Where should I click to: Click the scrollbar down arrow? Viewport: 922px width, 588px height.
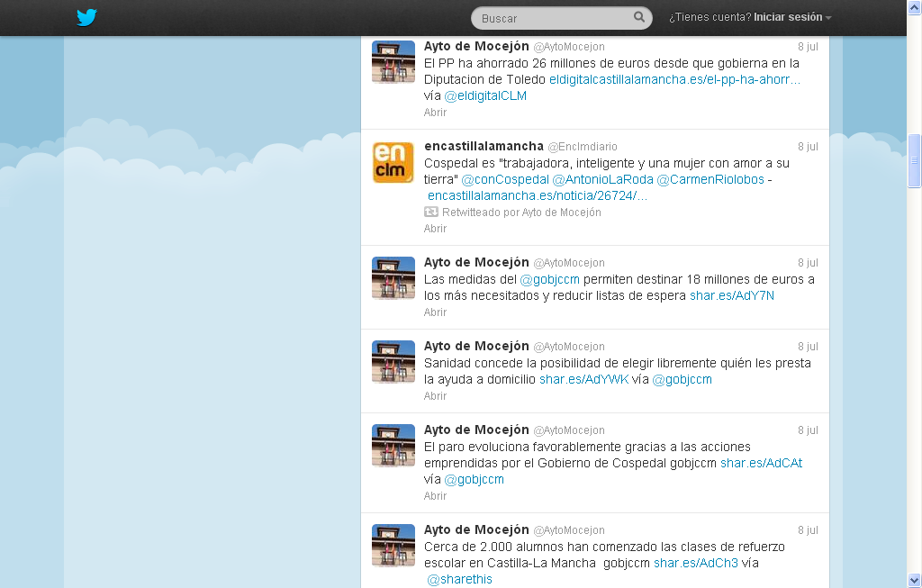pyautogui.click(x=914, y=580)
